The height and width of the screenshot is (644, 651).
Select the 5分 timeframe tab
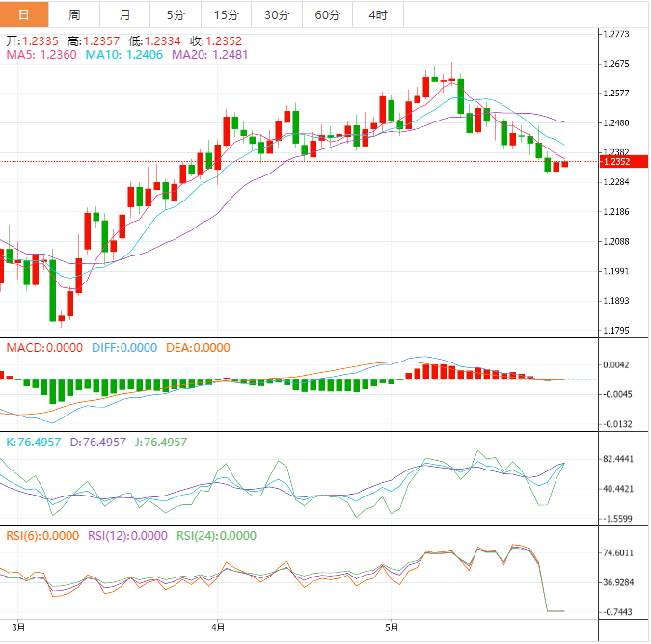[x=176, y=14]
